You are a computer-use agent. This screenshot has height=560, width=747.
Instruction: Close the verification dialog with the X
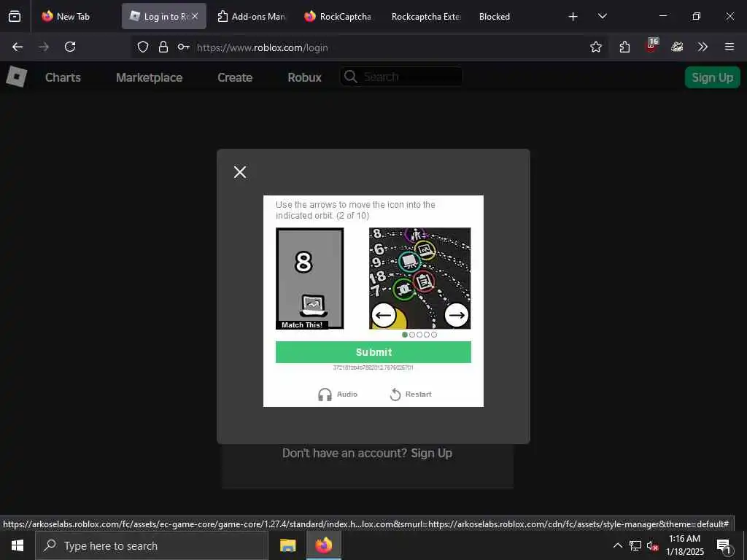(x=240, y=172)
